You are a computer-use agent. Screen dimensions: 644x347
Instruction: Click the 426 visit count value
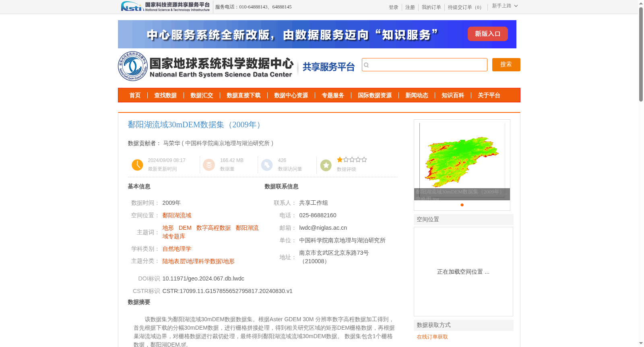click(282, 160)
